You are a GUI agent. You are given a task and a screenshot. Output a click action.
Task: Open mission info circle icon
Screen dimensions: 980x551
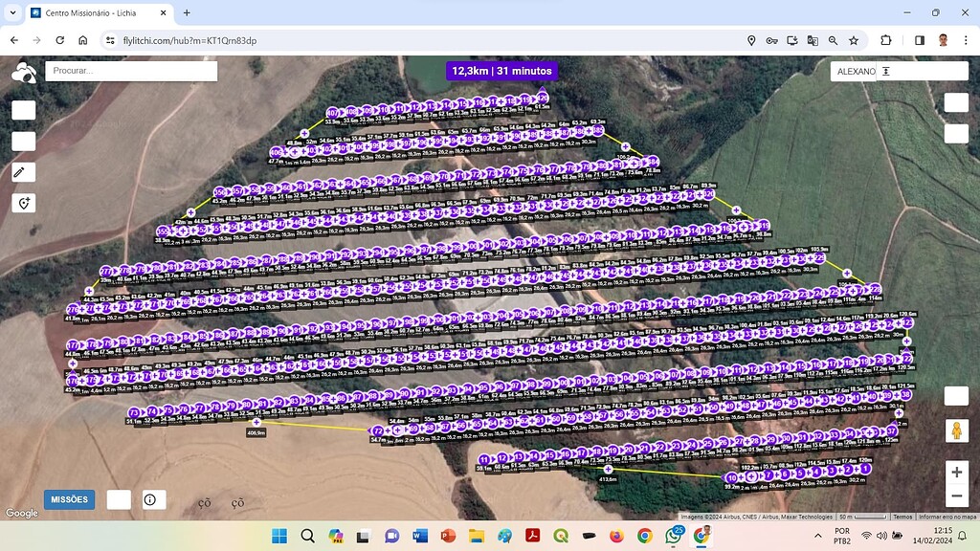pos(150,499)
